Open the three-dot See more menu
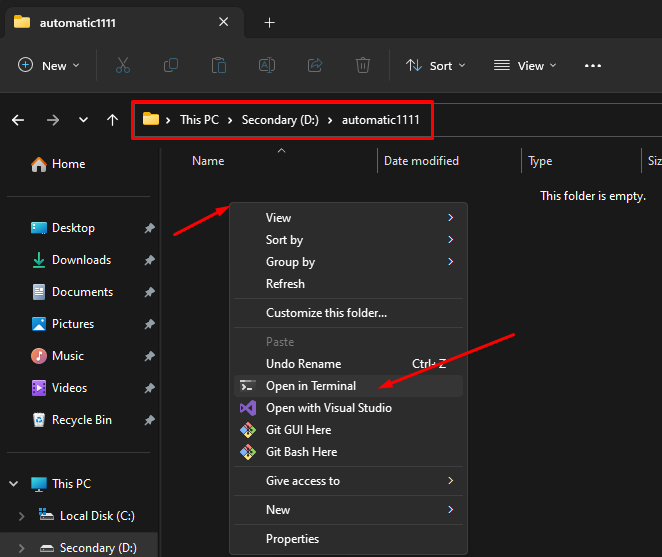The image size is (662, 557). pyautogui.click(x=593, y=65)
